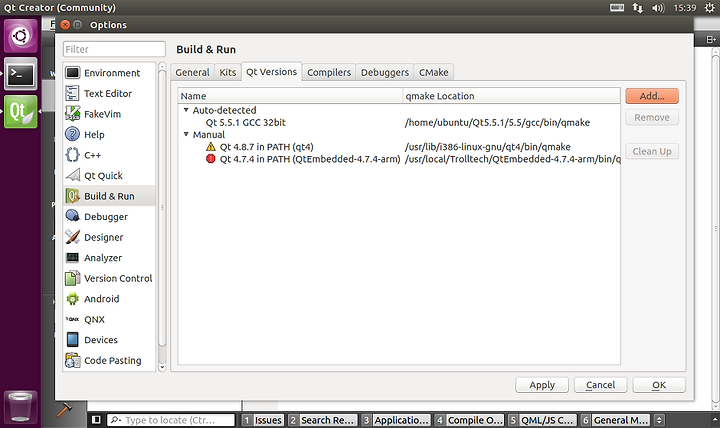Open the Debuggers tab

[x=385, y=72]
